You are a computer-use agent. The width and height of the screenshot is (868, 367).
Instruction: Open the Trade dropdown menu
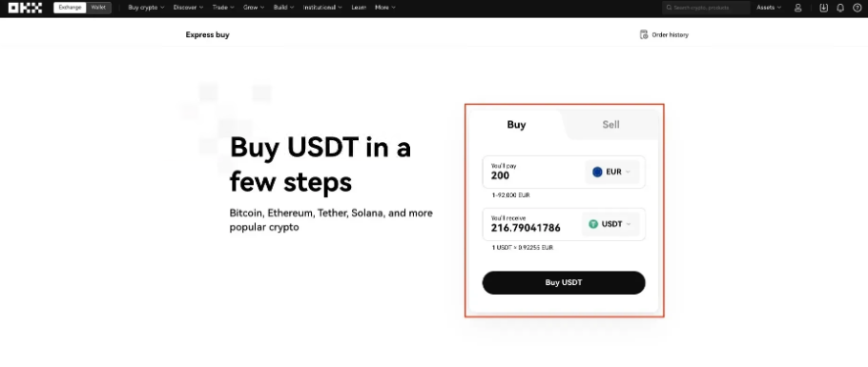click(x=223, y=8)
